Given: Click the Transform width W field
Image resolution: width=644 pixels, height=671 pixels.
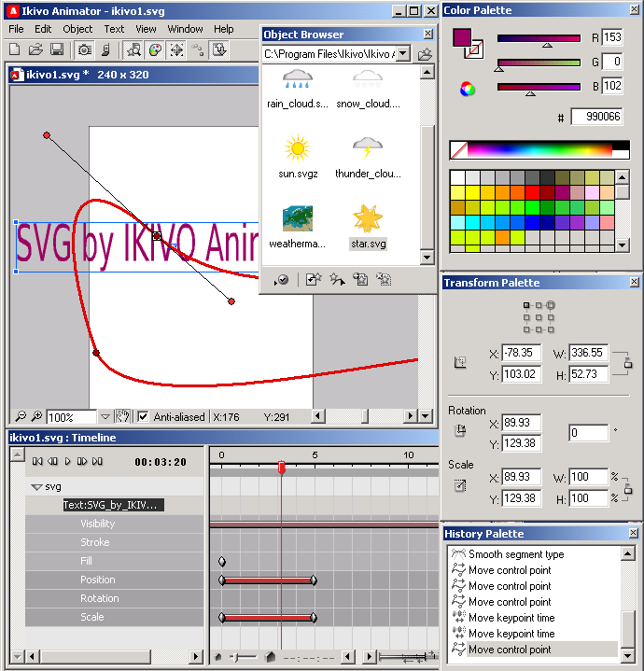Looking at the screenshot, I should (588, 353).
